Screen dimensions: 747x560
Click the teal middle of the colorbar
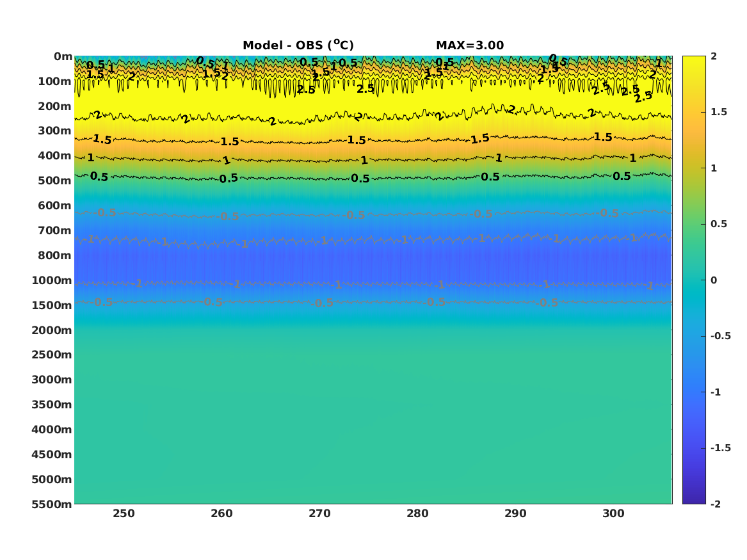pos(694,280)
